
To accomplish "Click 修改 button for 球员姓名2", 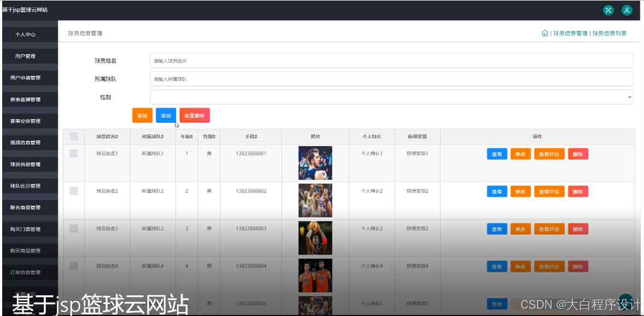I will coord(520,191).
